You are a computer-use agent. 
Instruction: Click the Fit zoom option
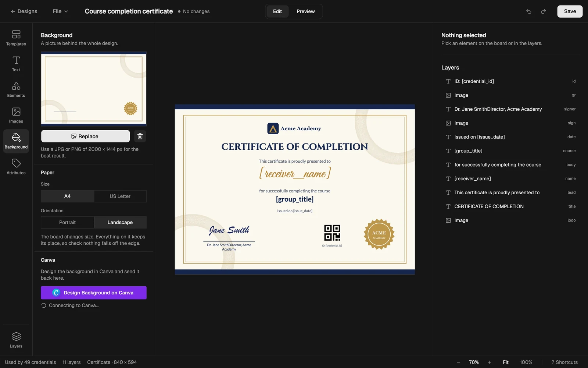tap(506, 362)
